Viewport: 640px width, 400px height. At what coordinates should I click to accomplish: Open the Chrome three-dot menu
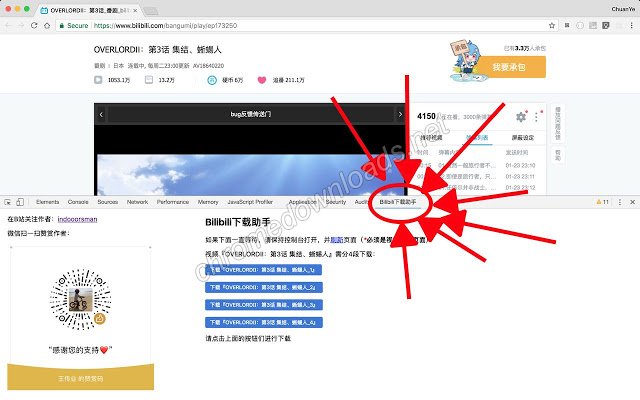[x=631, y=25]
